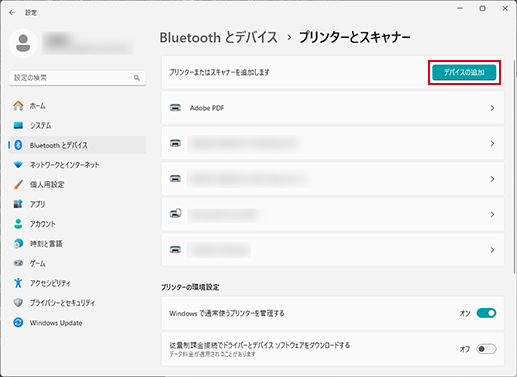This screenshot has width=517, height=377.
Task: Open Windows Update settings page
Action: [x=77, y=322]
